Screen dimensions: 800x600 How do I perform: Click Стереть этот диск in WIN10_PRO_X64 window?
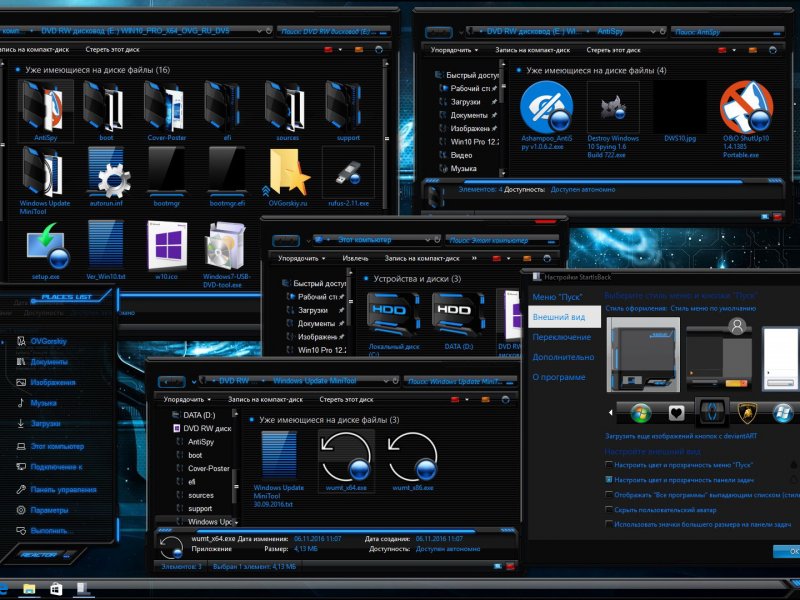click(x=112, y=49)
